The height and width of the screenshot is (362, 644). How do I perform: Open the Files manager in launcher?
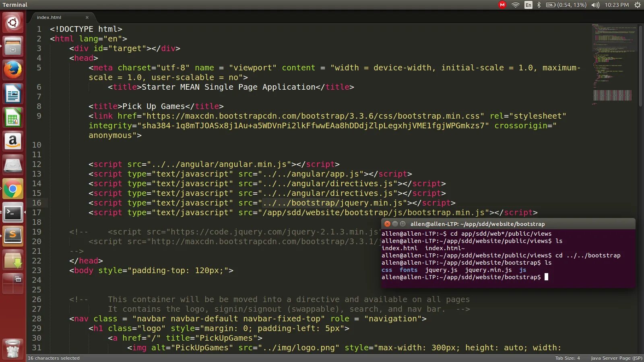click(13, 46)
